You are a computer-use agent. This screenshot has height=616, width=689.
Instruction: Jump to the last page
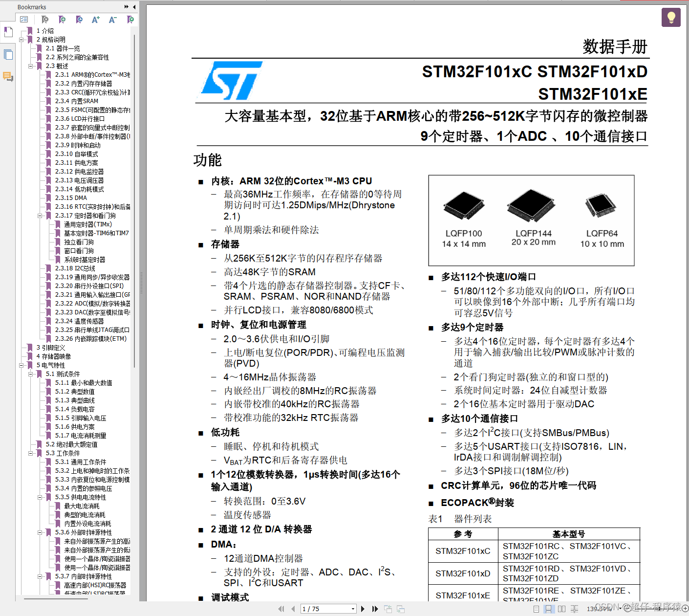(374, 609)
